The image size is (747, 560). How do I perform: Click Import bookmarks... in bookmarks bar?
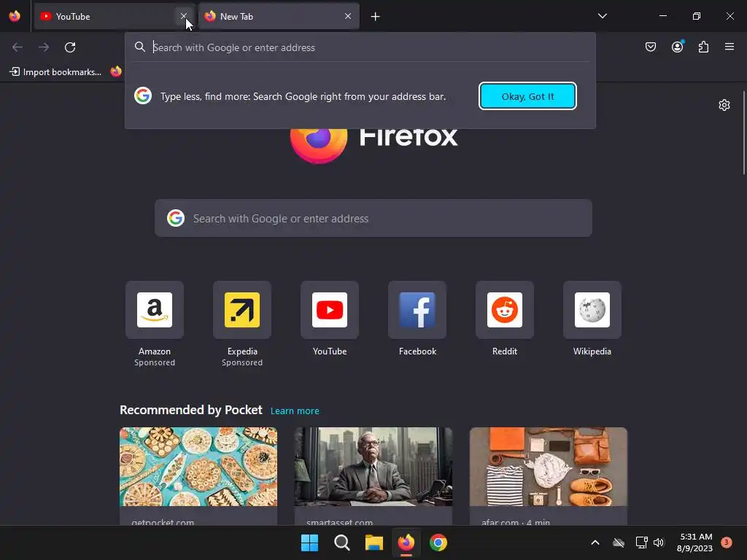tap(55, 72)
